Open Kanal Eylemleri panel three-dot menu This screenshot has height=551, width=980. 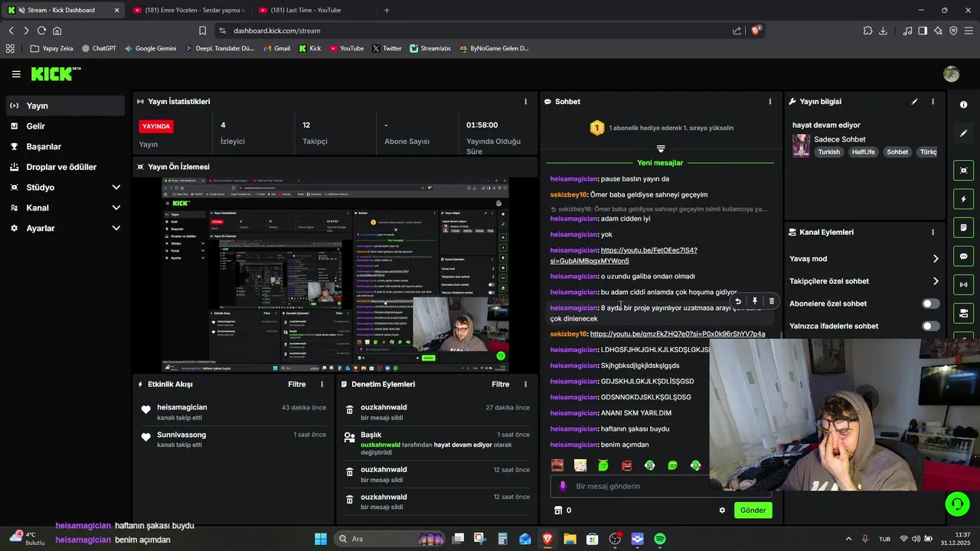(x=933, y=232)
